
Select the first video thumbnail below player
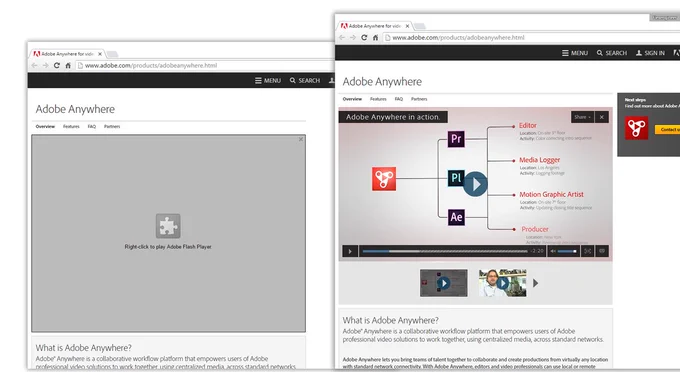coord(444,283)
